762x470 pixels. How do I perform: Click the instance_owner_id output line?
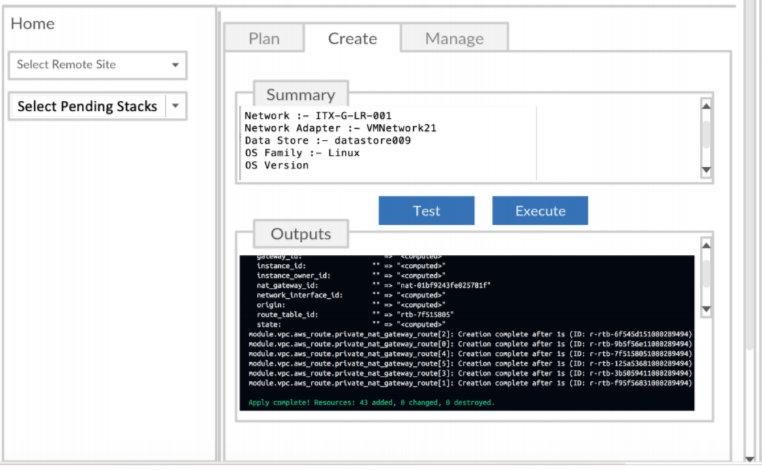pos(351,276)
